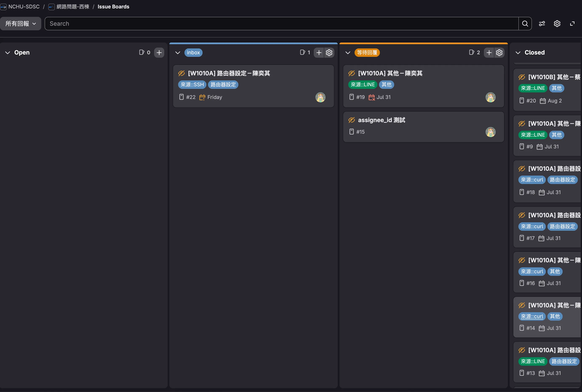Open the assignee_id 測試 issue

(x=382, y=120)
